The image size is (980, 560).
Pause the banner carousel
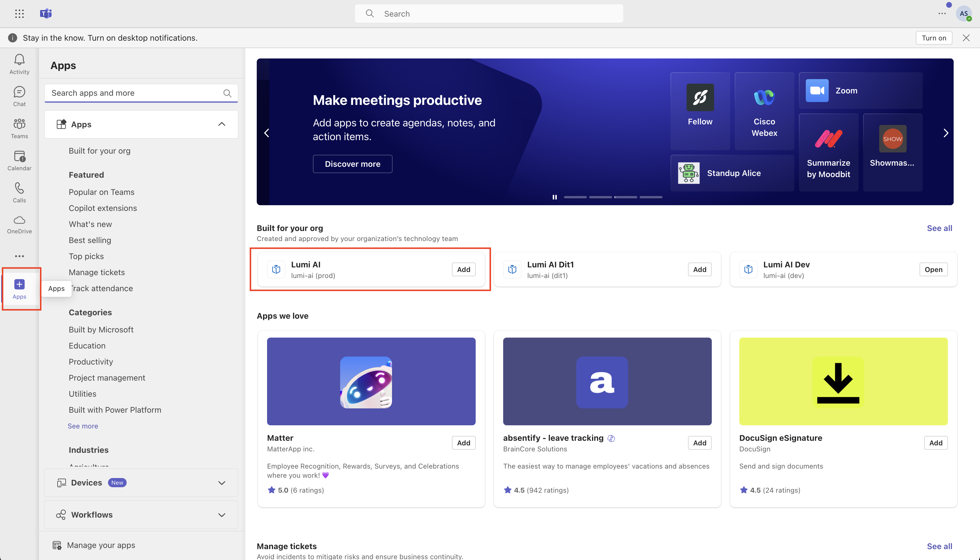tap(554, 197)
